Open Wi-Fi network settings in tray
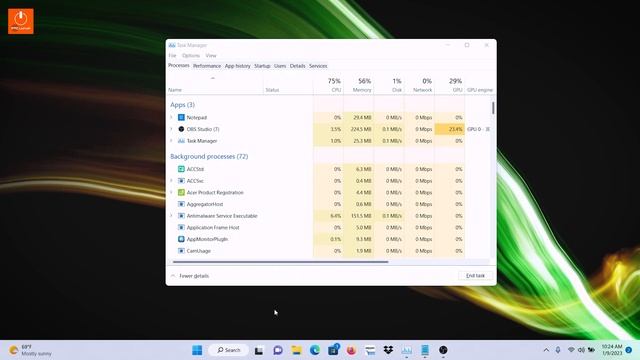The height and width of the screenshot is (360, 640). (571, 350)
